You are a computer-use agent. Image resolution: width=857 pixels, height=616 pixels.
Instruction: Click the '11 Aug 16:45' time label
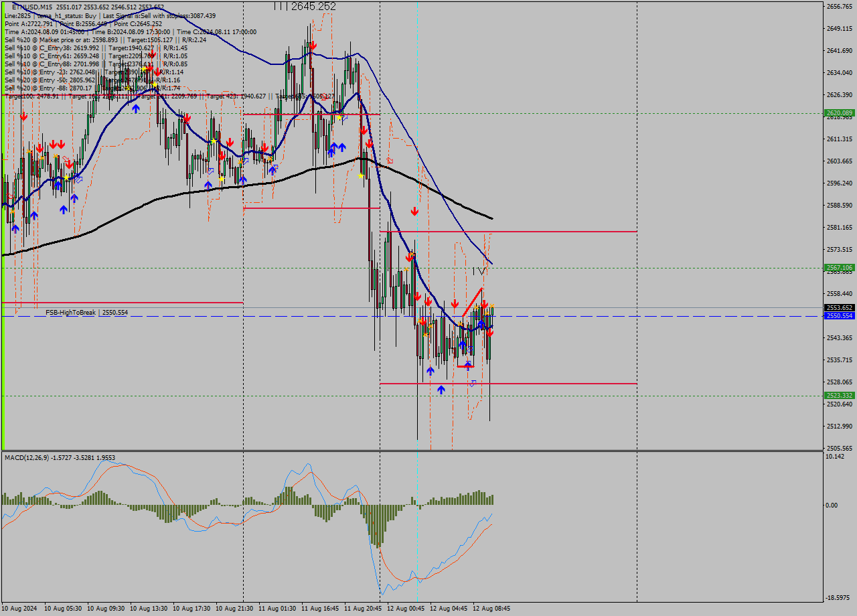(320, 609)
